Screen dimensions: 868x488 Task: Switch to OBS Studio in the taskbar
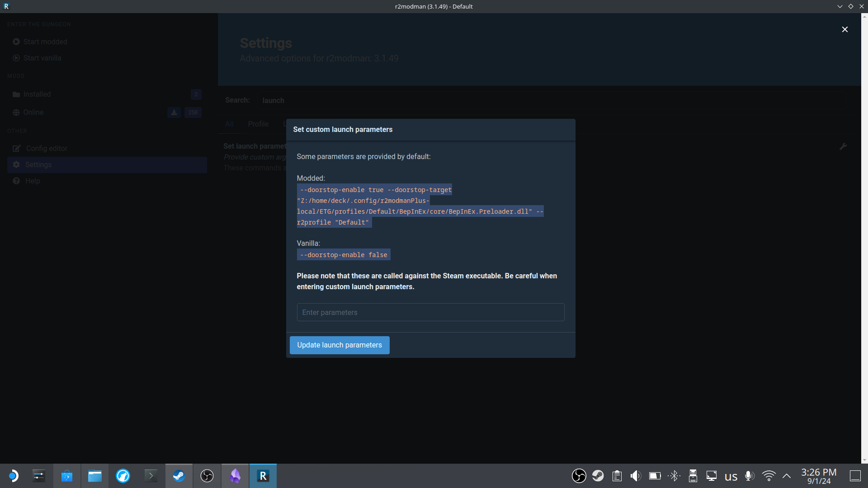[x=207, y=476]
